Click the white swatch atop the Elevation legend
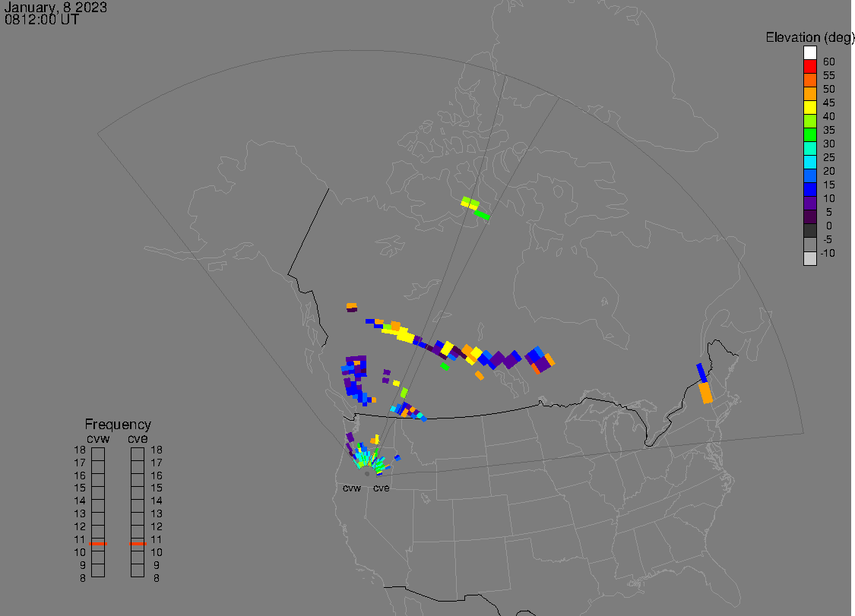Viewport: 855px width, 616px height. pos(809,53)
